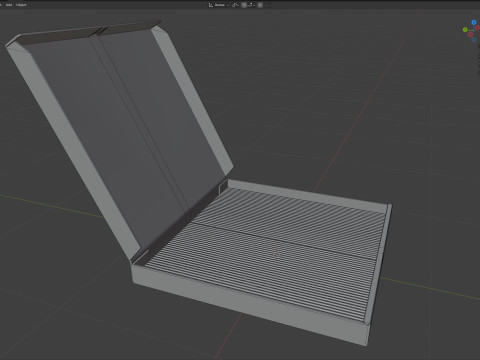
Task: Click the blue Z axis on navigation gizmo
Action: (x=474, y=22)
